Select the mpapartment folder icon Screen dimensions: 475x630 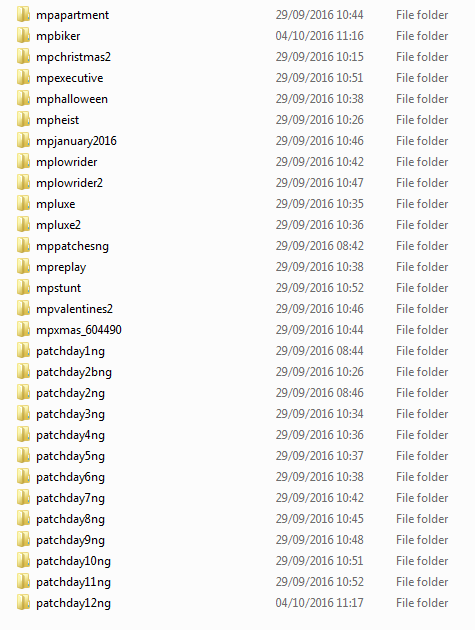[23, 14]
